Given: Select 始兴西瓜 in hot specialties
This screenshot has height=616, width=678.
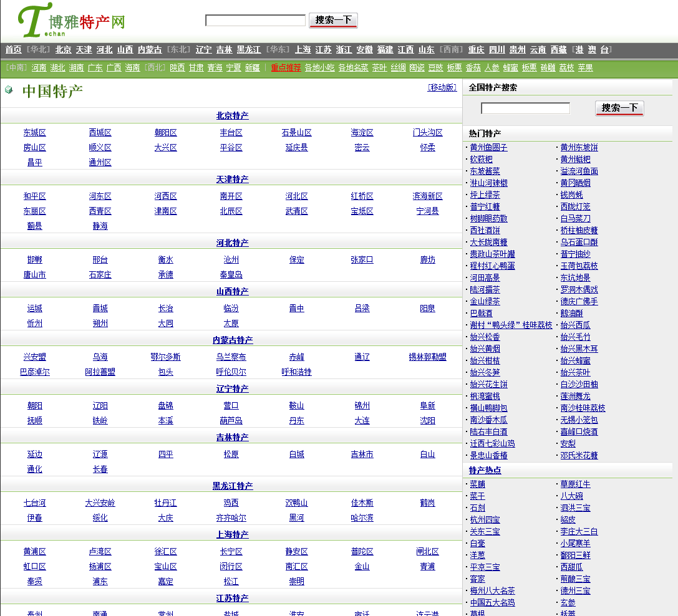Looking at the screenshot, I should click(575, 325).
